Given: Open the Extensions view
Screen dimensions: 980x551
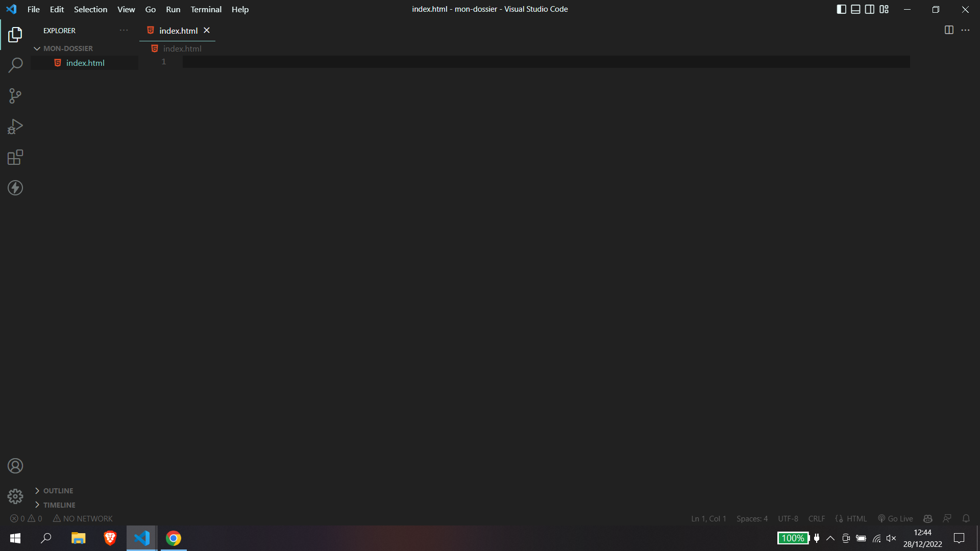Looking at the screenshot, I should coord(15,157).
